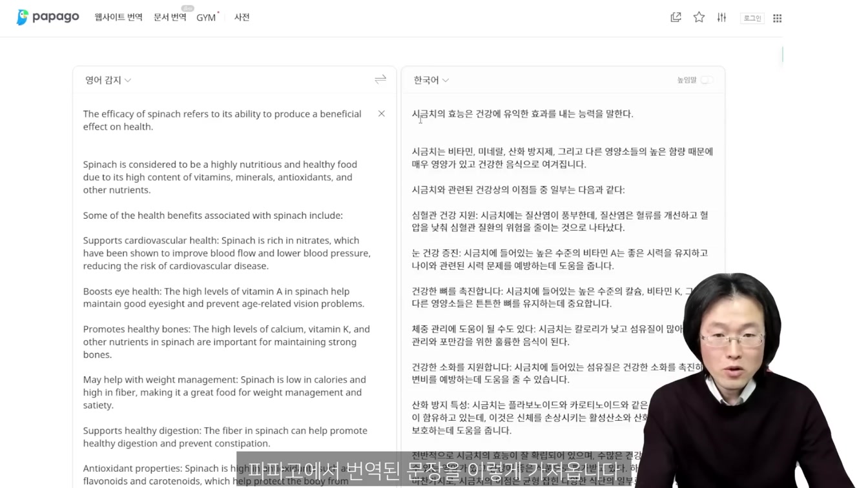The image size is (868, 488).
Task: Clear the source text with X
Action: (382, 114)
